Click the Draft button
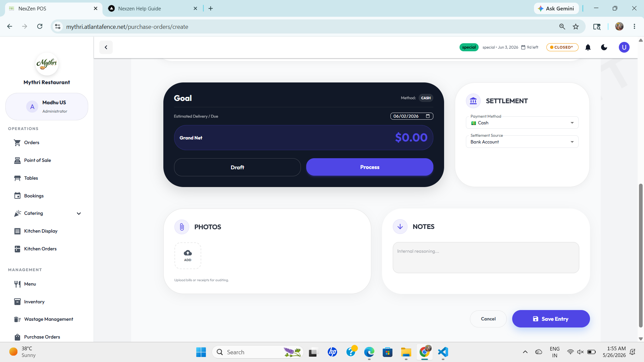 pyautogui.click(x=237, y=167)
